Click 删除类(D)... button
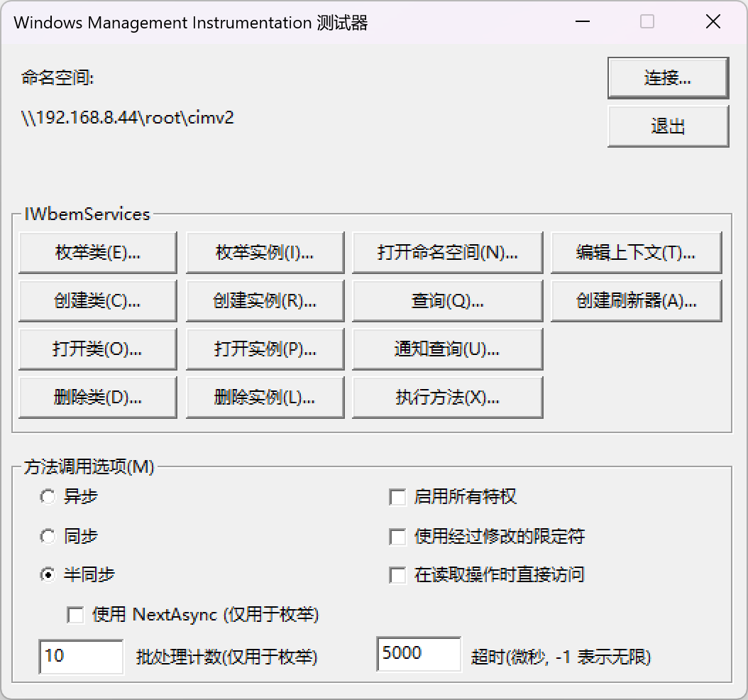 [98, 398]
